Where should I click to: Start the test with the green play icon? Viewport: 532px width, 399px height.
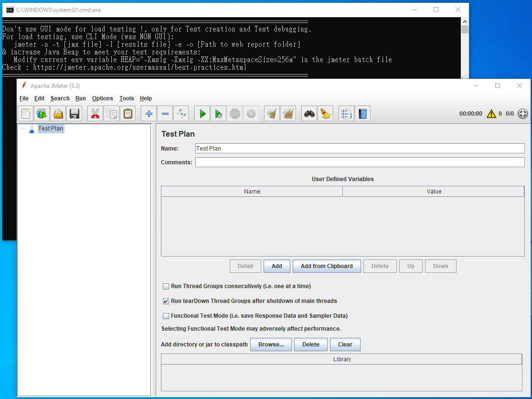click(x=202, y=114)
